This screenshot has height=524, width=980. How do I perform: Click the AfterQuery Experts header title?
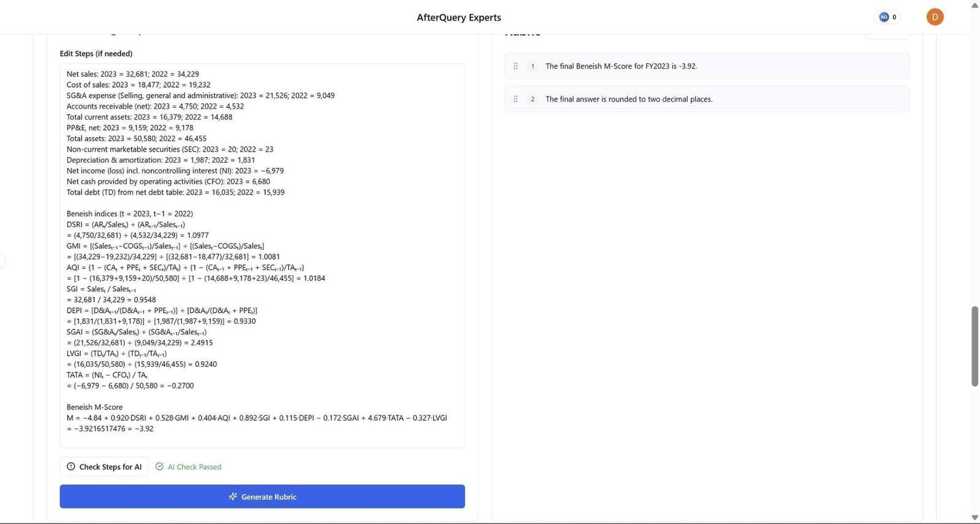pos(459,17)
